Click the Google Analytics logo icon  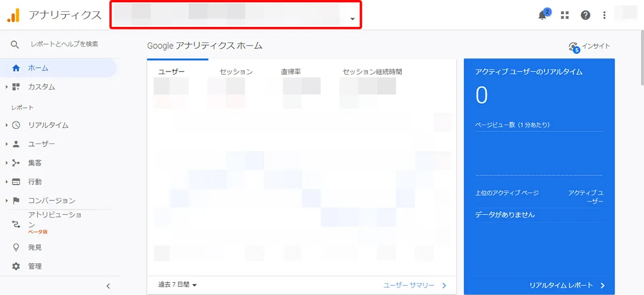point(13,15)
